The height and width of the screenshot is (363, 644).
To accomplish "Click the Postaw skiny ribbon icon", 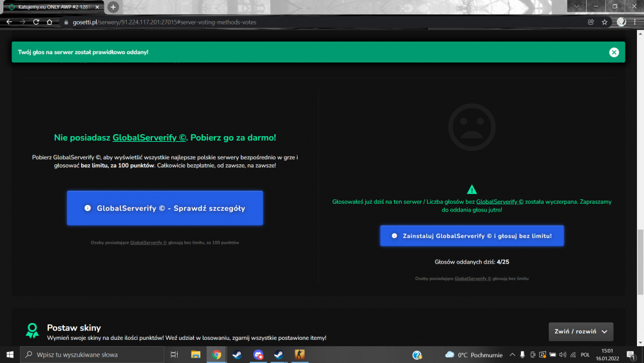I will [32, 331].
